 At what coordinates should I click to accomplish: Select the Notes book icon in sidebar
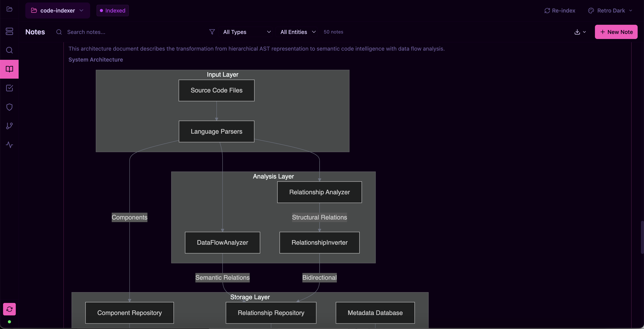[x=9, y=69]
